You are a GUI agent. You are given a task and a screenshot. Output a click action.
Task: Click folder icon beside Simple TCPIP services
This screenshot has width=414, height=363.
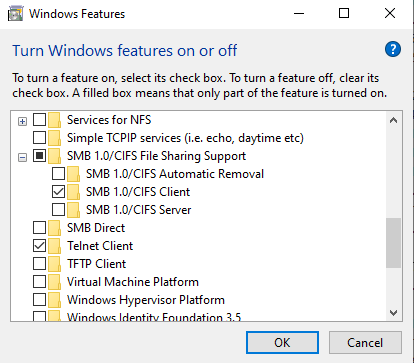(54, 138)
